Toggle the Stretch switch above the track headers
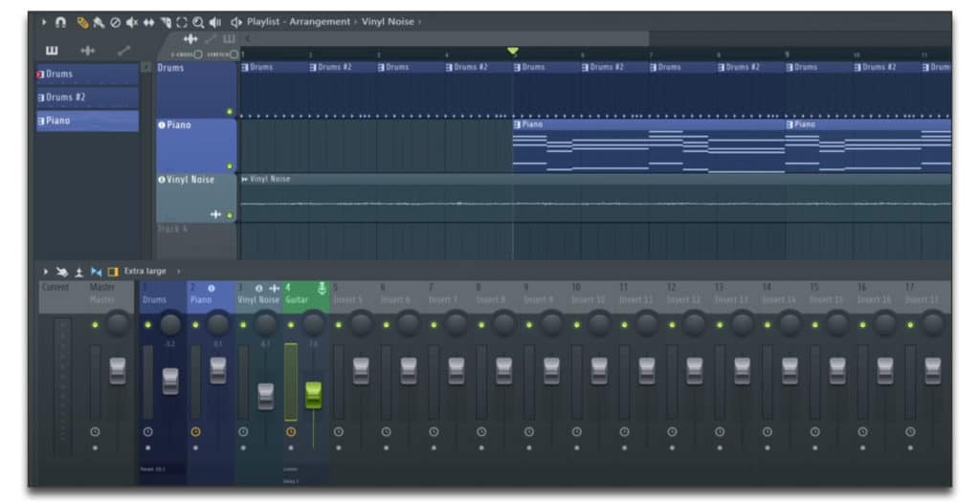The image size is (980, 504). [234, 55]
